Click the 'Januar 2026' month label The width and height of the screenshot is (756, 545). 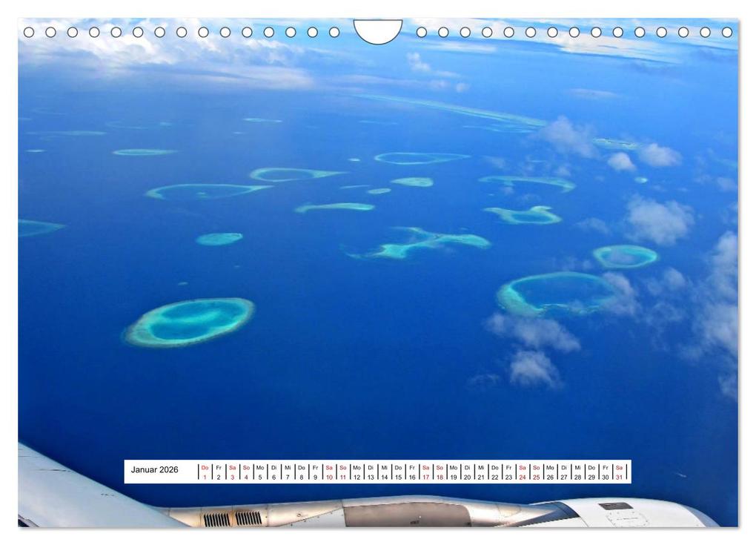pyautogui.click(x=154, y=470)
